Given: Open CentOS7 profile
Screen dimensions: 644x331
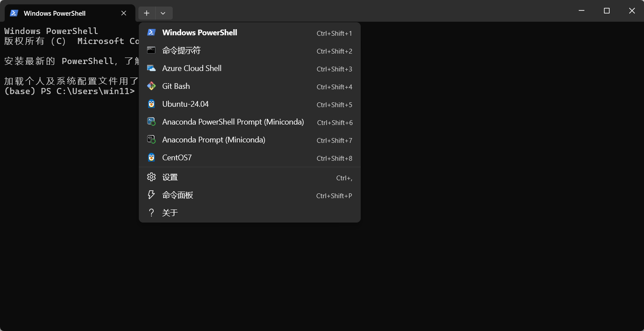Looking at the screenshot, I should coord(250,158).
